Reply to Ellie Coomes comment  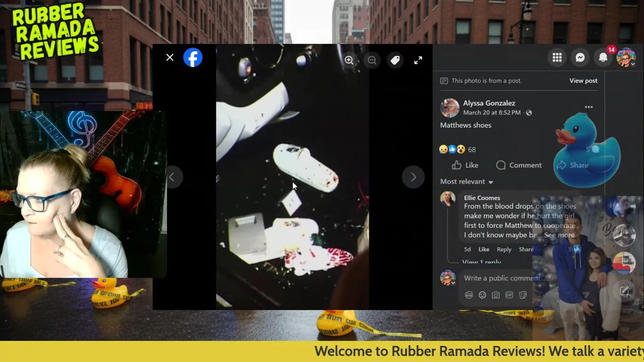(x=504, y=249)
